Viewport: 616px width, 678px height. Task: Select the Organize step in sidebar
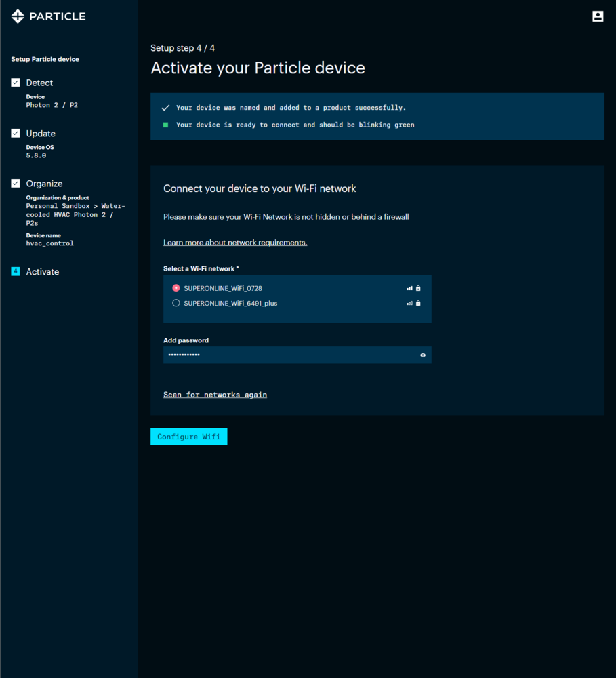[44, 184]
